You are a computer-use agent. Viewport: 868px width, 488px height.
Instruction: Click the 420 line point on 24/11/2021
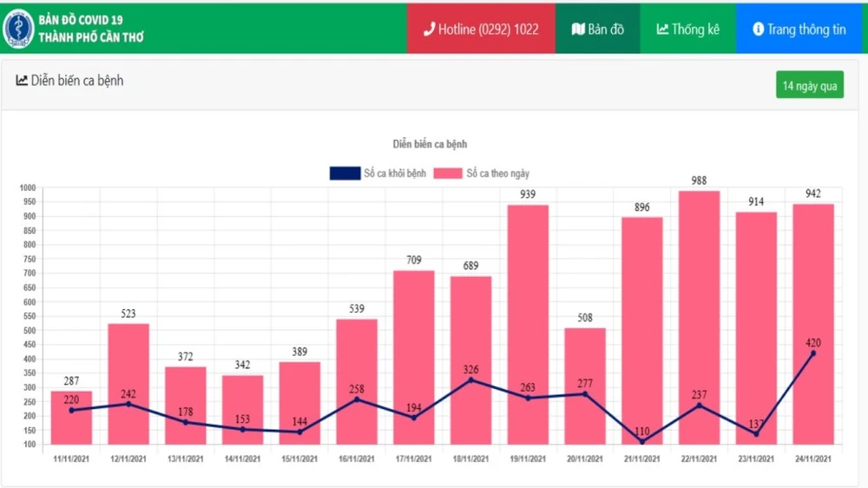[812, 353]
